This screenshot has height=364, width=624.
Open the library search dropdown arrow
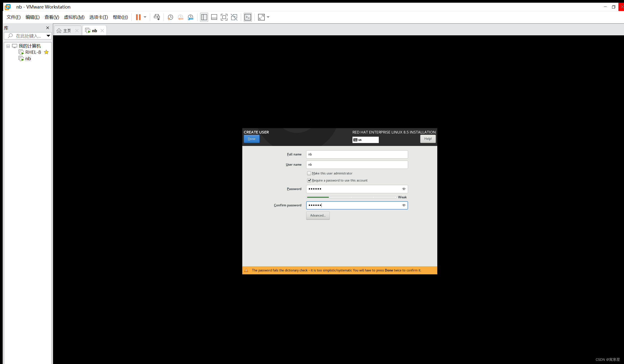pyautogui.click(x=48, y=36)
